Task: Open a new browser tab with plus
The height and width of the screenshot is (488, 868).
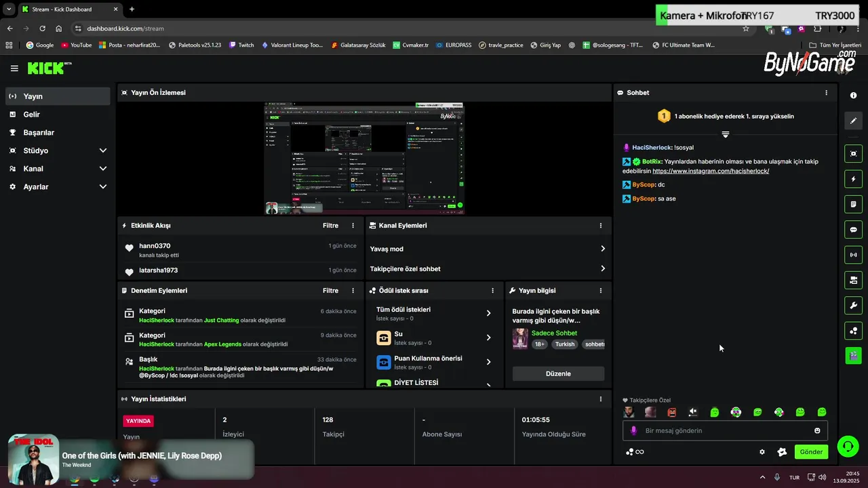Action: point(132,9)
